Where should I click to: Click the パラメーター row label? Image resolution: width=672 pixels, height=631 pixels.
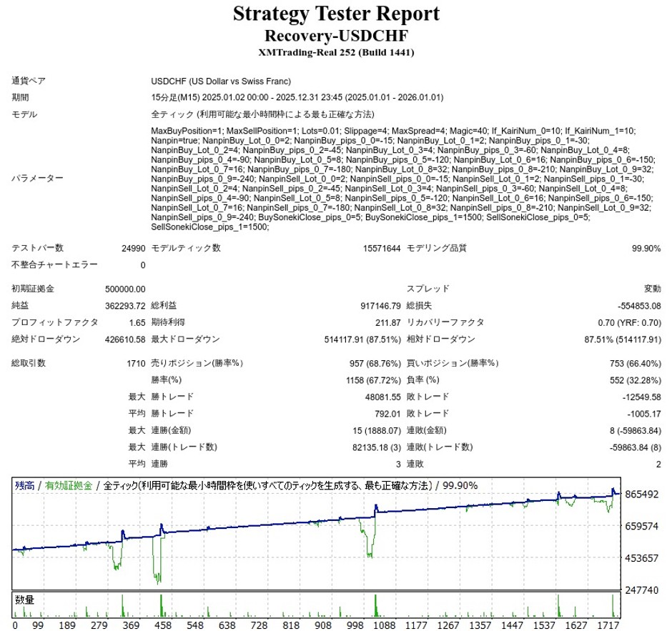coord(37,179)
